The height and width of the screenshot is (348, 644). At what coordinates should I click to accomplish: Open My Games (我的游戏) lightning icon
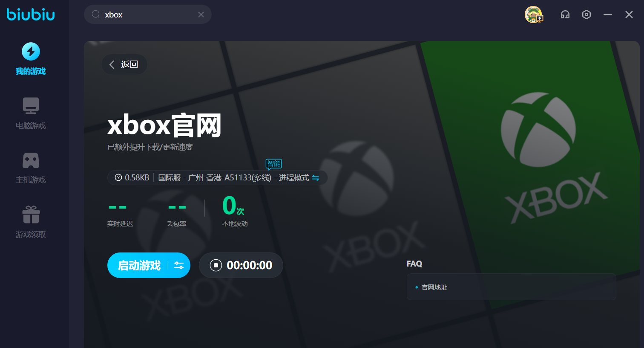[31, 52]
